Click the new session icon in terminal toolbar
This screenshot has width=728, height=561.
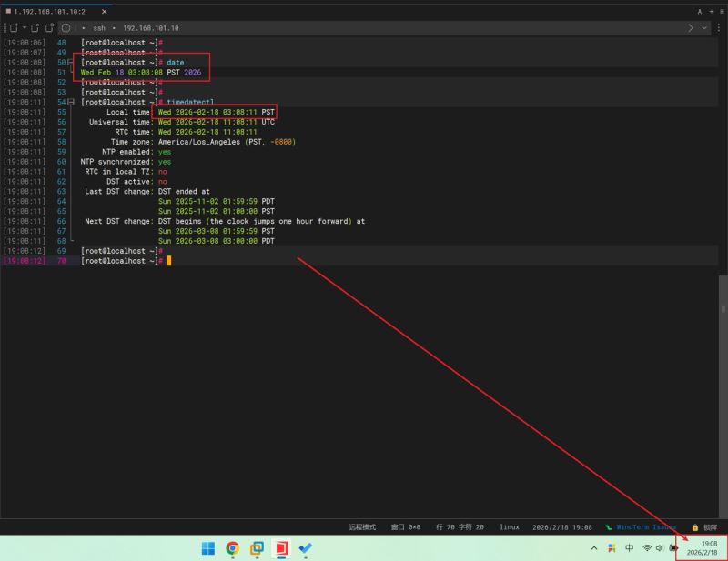point(14,28)
